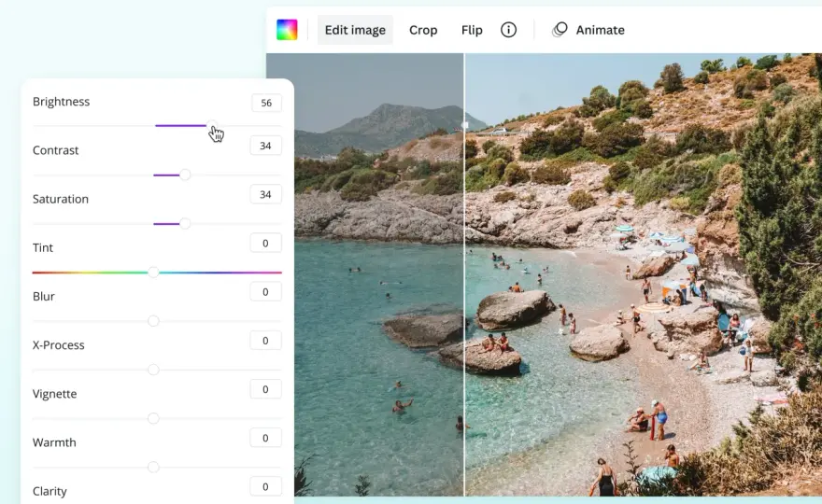Click the Saturation slider knob
The width and height of the screenshot is (822, 504).
[x=185, y=223]
